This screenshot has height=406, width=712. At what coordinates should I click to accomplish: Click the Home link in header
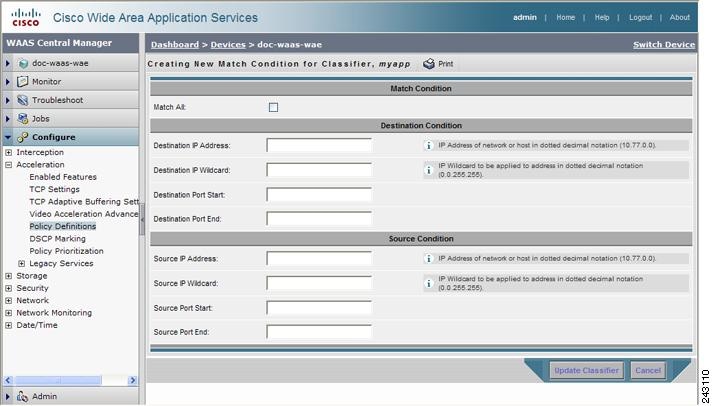(566, 17)
